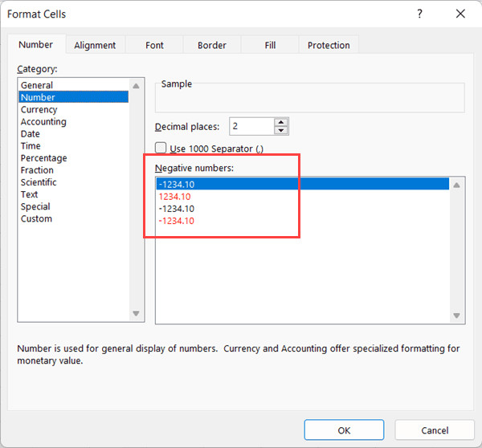
Task: Enable the Use 1000 Separator checkbox
Action: pos(161,149)
